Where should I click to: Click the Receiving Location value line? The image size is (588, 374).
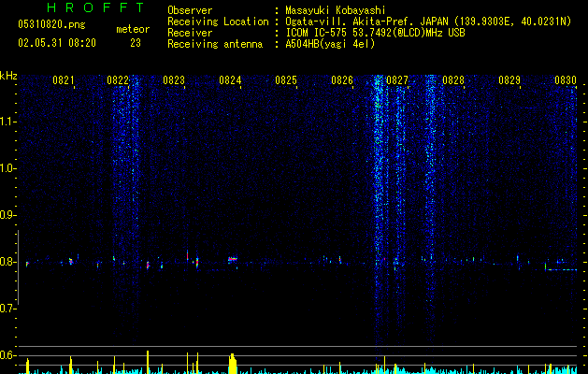click(428, 22)
